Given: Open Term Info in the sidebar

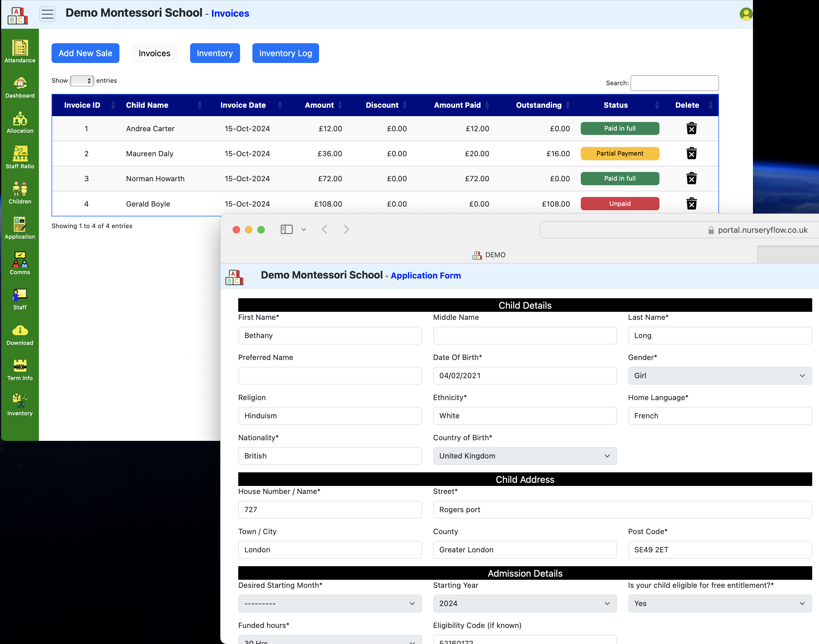Looking at the screenshot, I should click(x=20, y=370).
